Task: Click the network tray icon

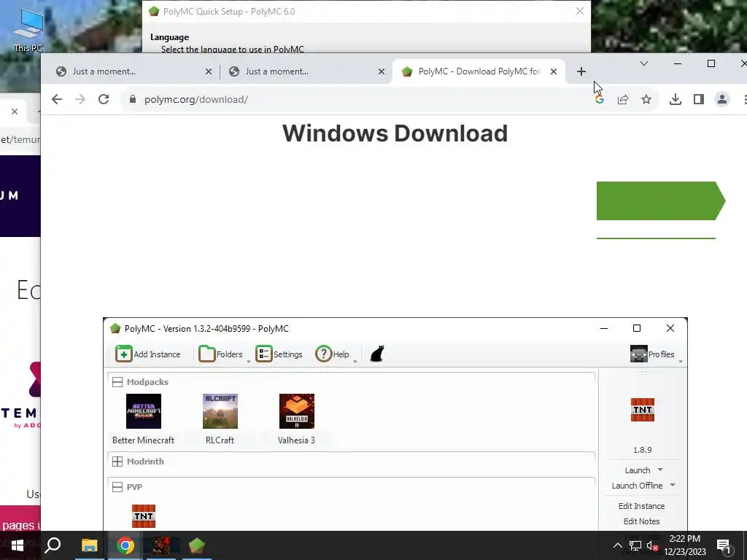Action: pos(635,545)
